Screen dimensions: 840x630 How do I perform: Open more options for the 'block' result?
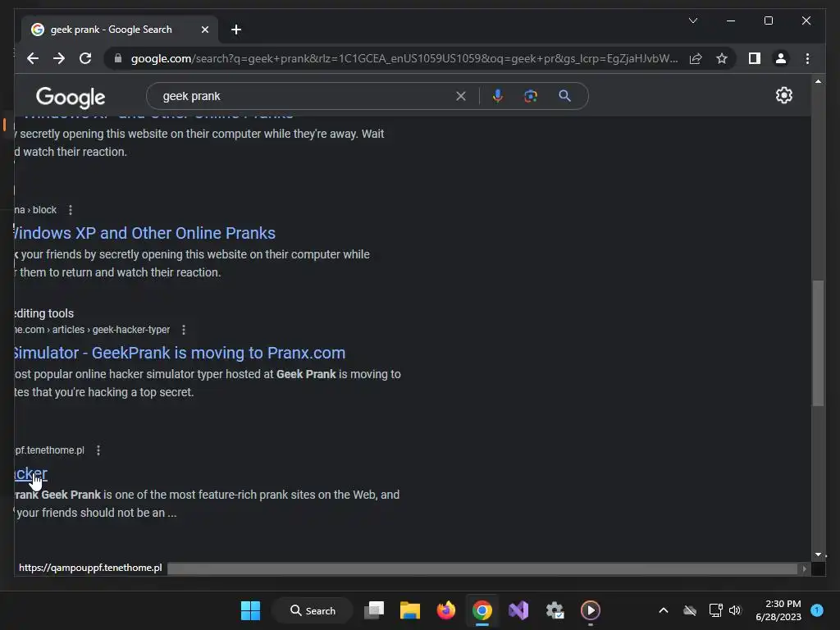pyautogui.click(x=71, y=210)
